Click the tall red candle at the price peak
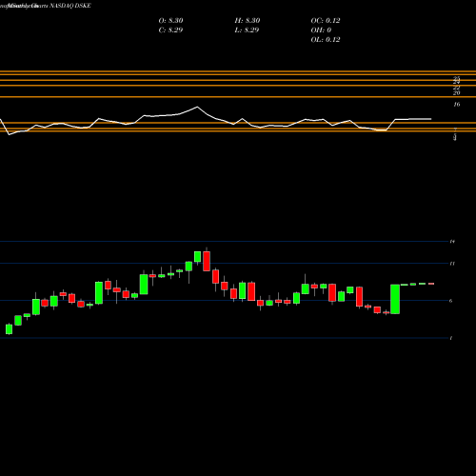This screenshot has height=476, width=476. point(207,261)
